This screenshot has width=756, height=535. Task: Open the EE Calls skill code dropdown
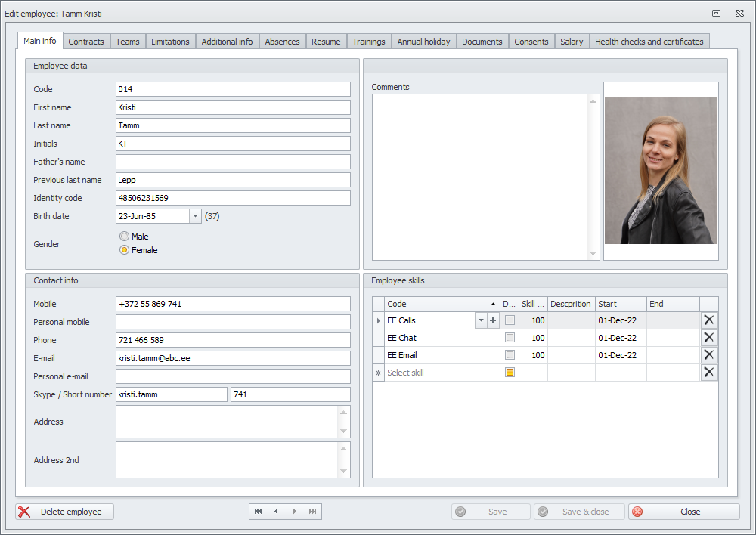coord(481,320)
